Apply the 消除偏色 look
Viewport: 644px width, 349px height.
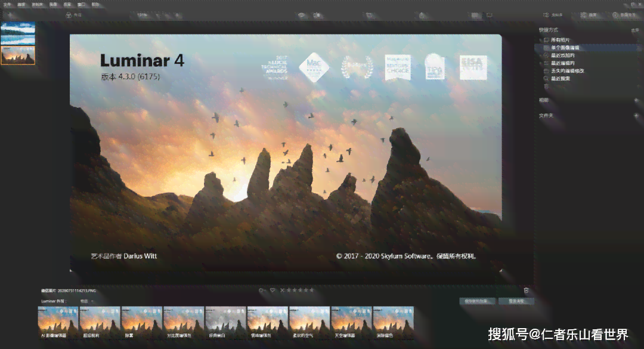click(393, 323)
